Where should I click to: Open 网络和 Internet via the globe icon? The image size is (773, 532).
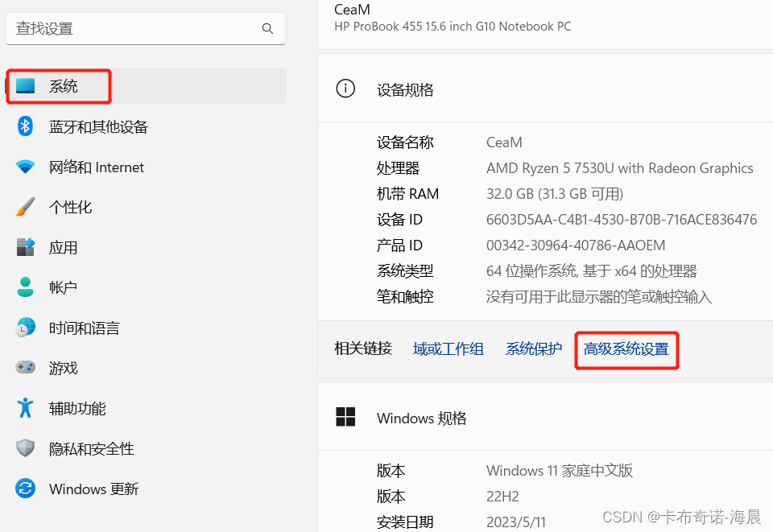(26, 167)
